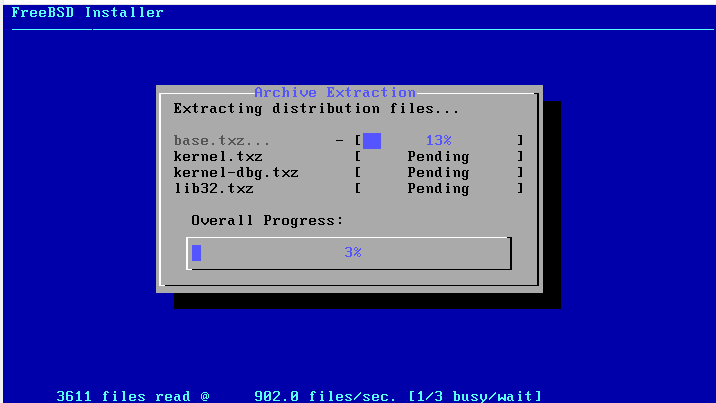Select the base.txz file entry
The width and height of the screenshot is (716, 403).
point(222,141)
